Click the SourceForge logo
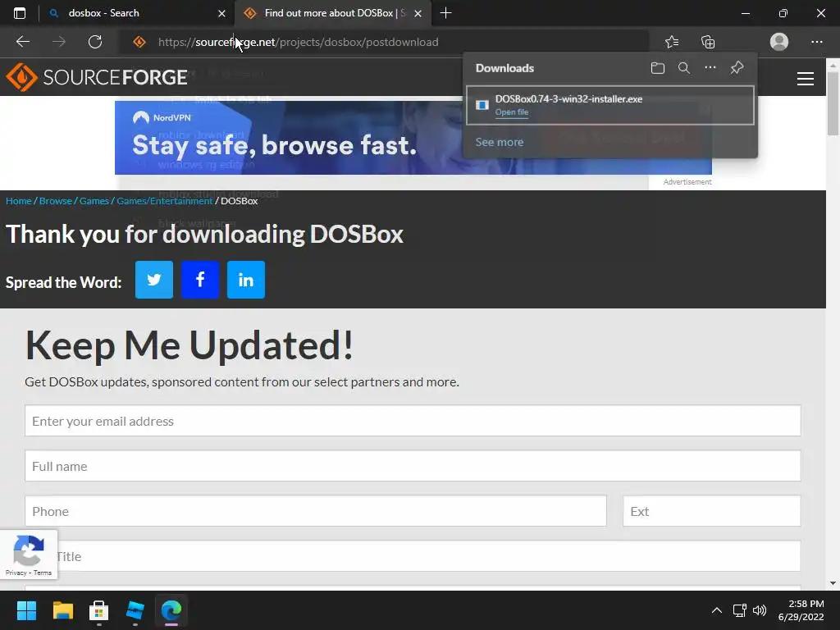Image resolution: width=840 pixels, height=630 pixels. [97, 77]
